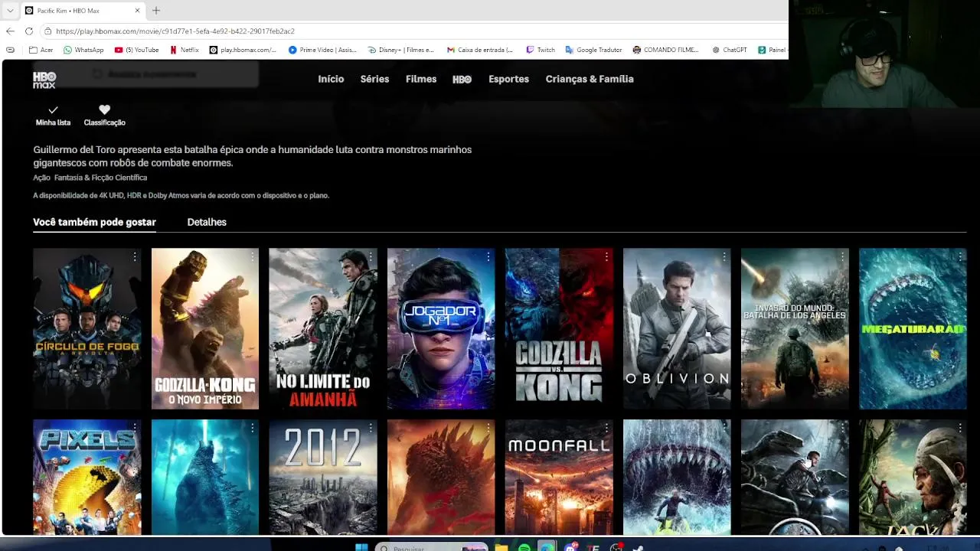Image resolution: width=980 pixels, height=551 pixels.
Task: Open Spotify from the taskbar
Action: point(524,548)
